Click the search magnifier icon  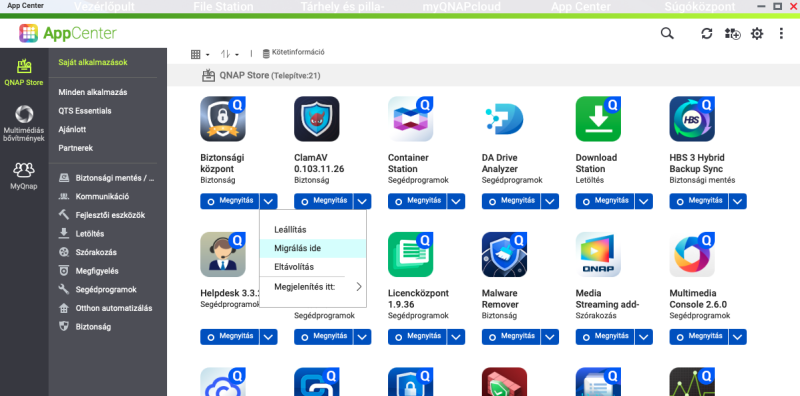pos(667,34)
